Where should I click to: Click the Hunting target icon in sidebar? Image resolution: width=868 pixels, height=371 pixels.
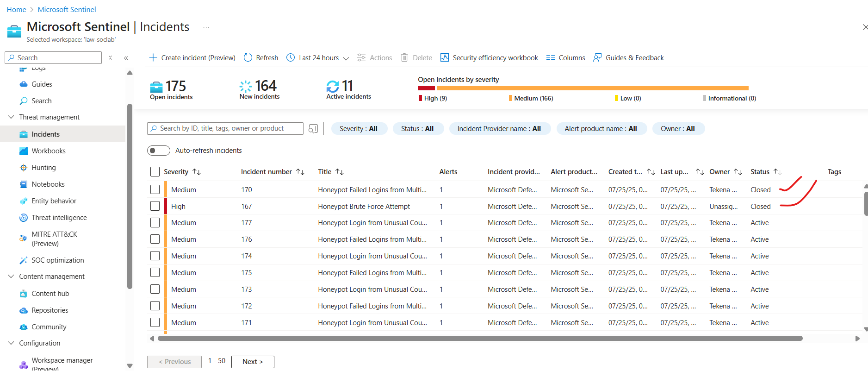[x=24, y=168]
